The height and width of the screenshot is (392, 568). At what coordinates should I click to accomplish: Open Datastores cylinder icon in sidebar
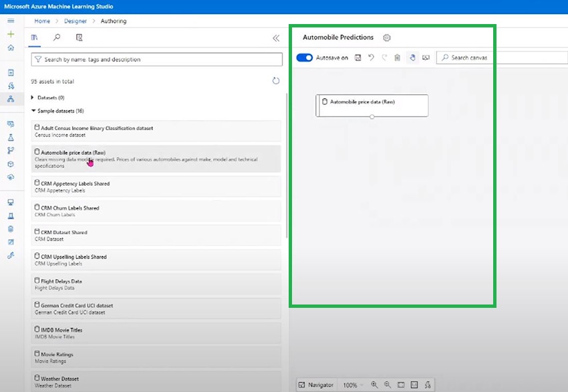pos(11,229)
